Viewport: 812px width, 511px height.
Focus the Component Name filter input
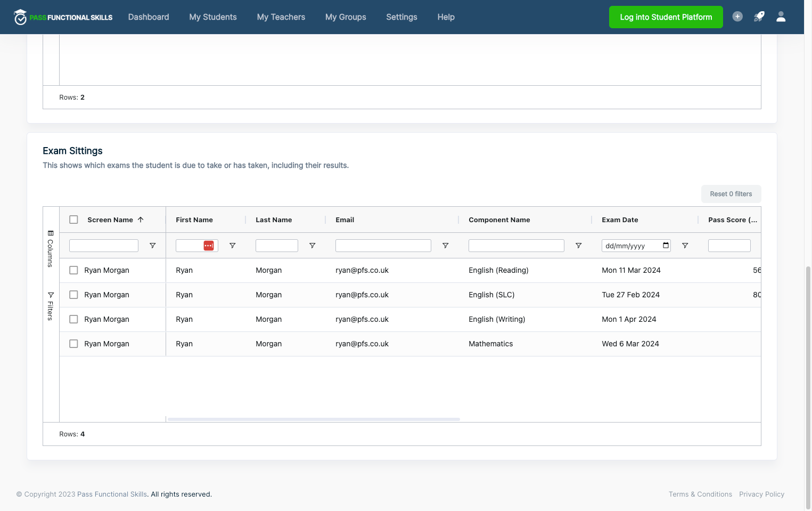516,246
